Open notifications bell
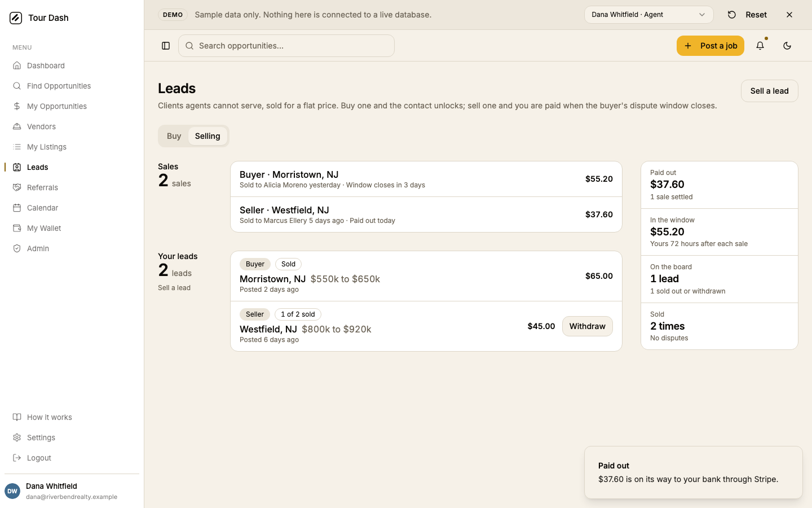 [760, 46]
